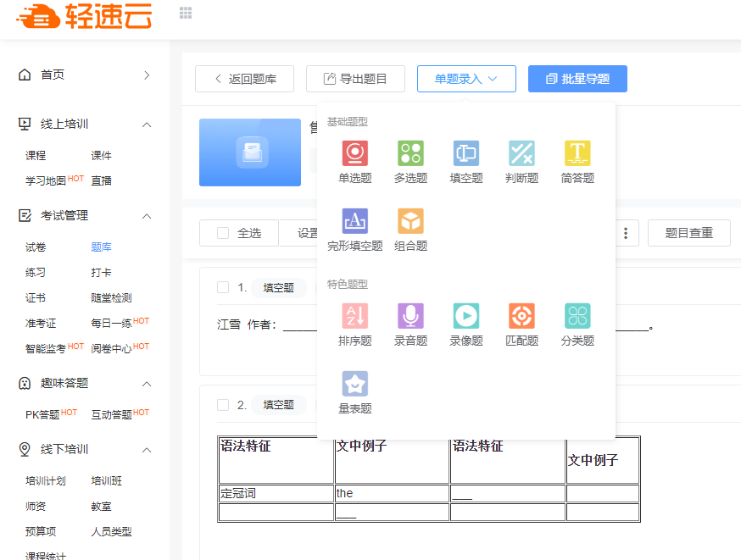Click the 返回题库 button
Viewport: 741px width, 560px height.
(x=244, y=79)
